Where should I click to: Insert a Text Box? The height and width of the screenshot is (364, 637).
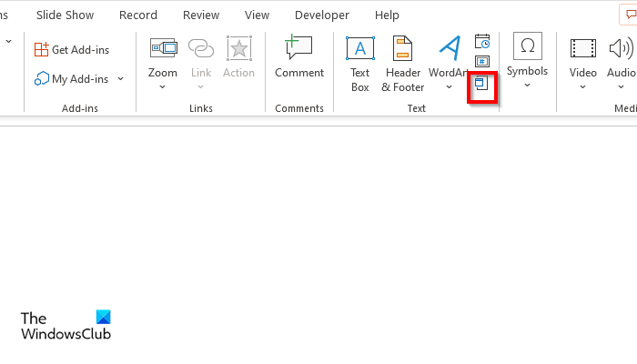pos(360,65)
